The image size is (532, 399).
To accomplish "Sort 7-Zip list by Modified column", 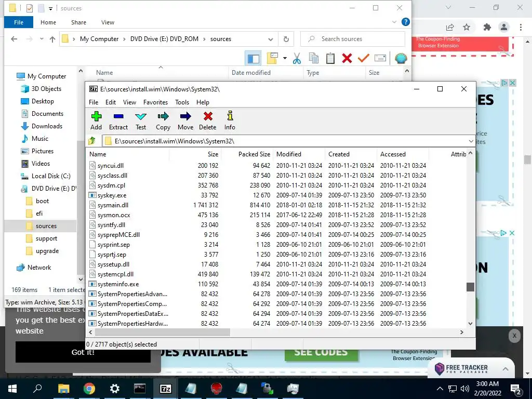I will [289, 154].
